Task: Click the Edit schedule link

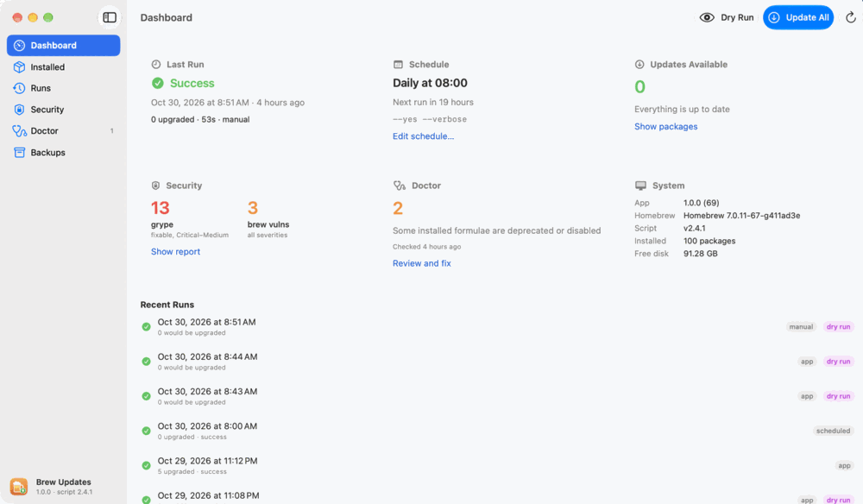Action: [x=423, y=136]
